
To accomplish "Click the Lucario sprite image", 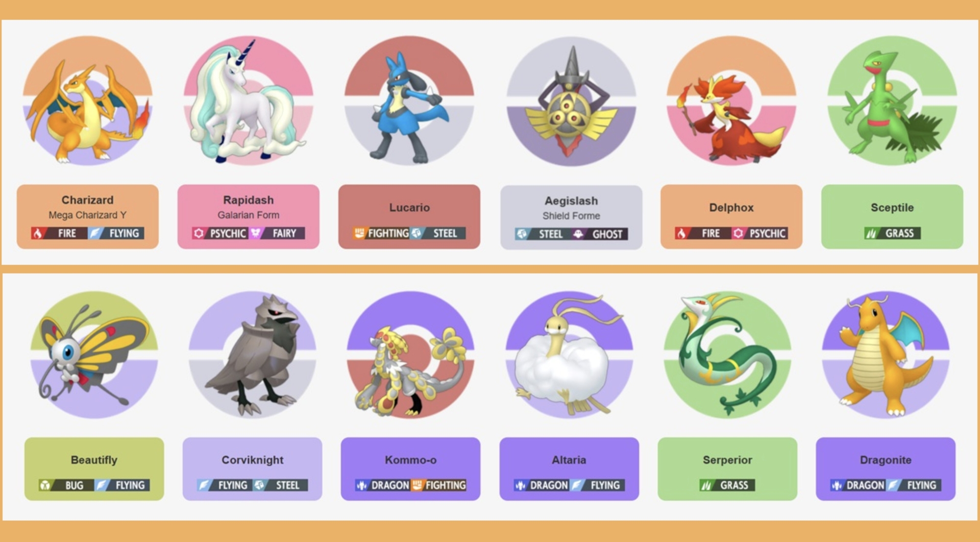I will pyautogui.click(x=409, y=101).
